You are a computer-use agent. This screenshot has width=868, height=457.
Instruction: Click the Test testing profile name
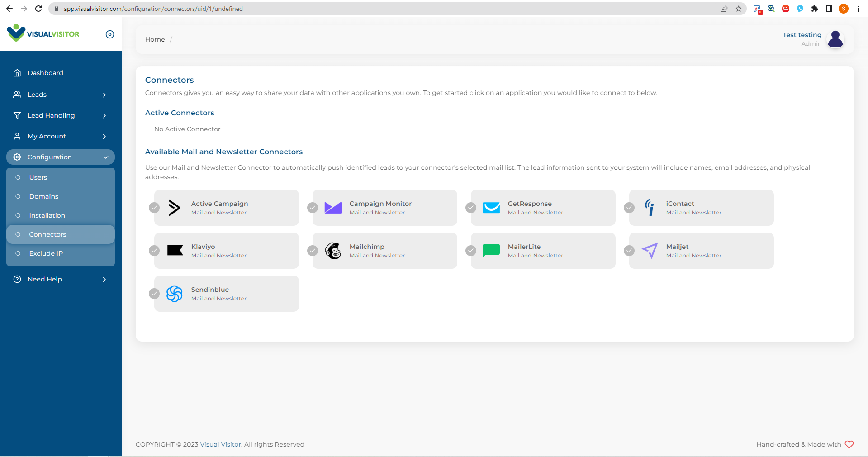(x=802, y=35)
